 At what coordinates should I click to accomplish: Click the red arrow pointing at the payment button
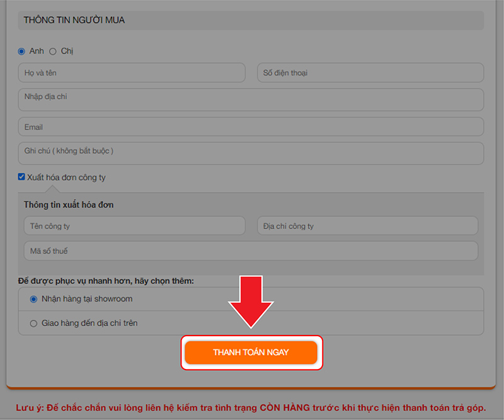251,302
